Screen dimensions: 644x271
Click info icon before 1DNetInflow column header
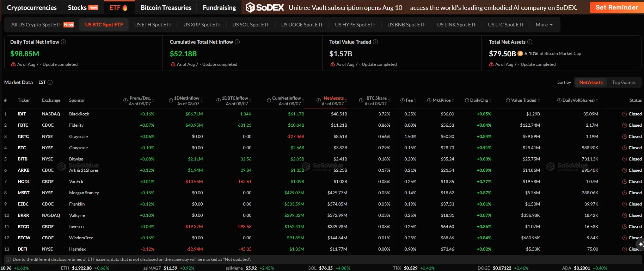tap(171, 100)
